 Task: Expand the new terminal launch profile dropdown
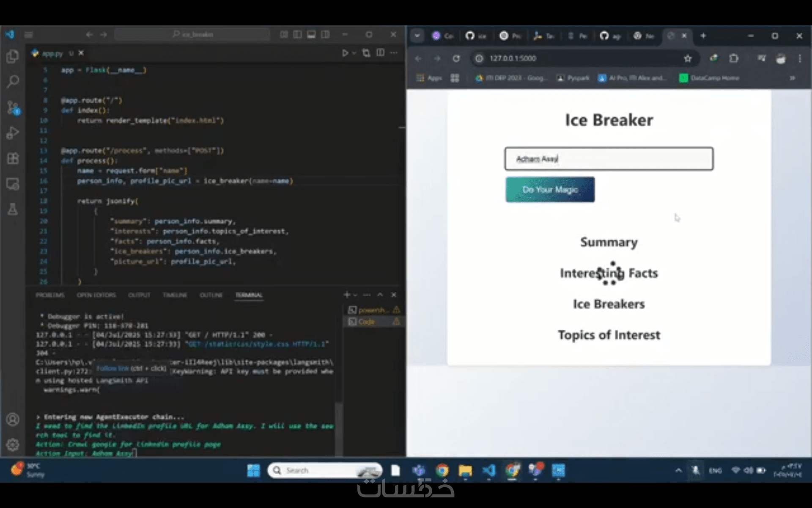pyautogui.click(x=355, y=295)
